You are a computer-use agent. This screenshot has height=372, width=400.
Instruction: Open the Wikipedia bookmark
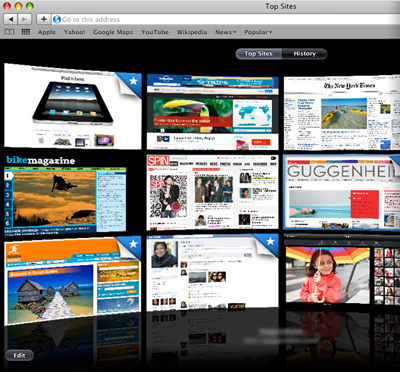click(x=192, y=32)
